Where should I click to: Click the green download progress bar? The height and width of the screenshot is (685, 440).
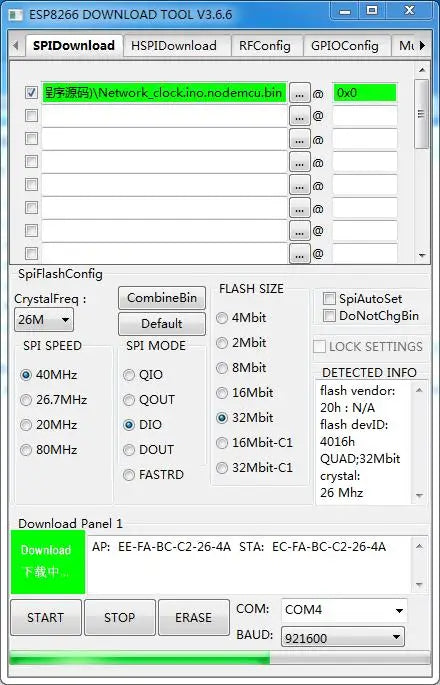click(x=140, y=659)
